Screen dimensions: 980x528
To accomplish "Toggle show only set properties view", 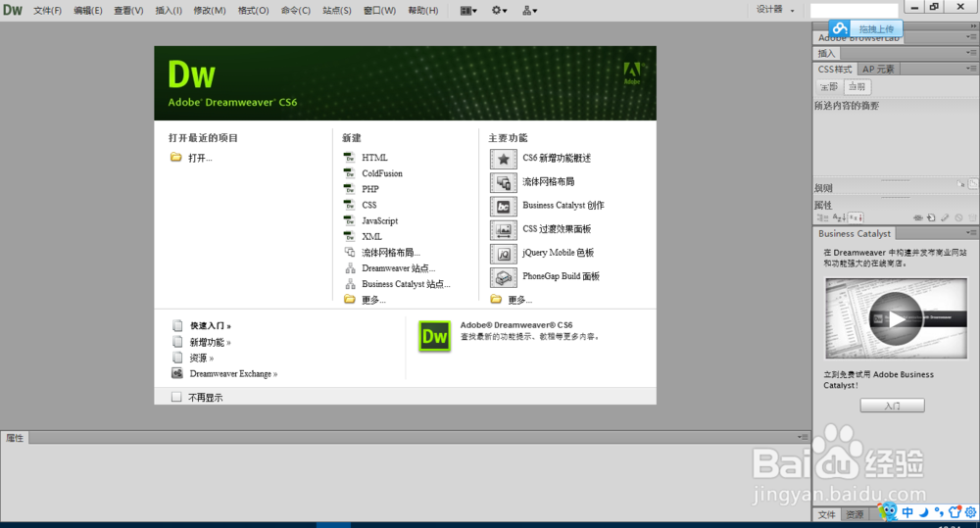I will point(856,217).
